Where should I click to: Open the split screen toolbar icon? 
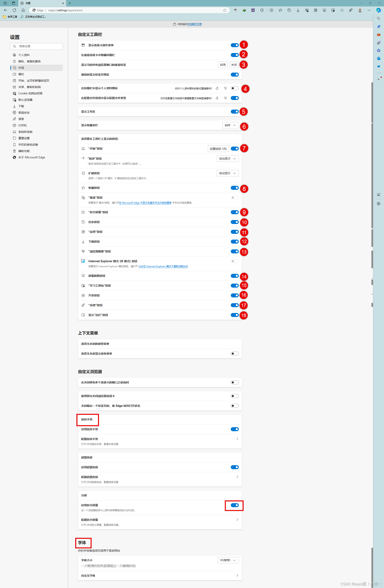[271, 10]
